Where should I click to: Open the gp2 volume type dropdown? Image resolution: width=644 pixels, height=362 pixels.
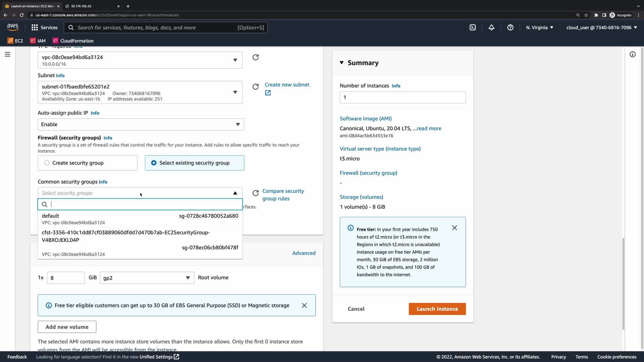(x=147, y=278)
